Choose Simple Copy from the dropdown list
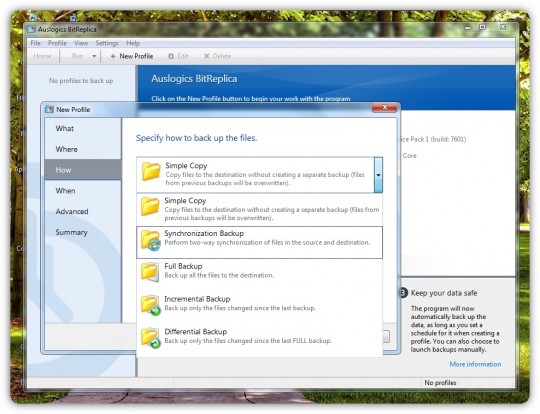 [259, 209]
